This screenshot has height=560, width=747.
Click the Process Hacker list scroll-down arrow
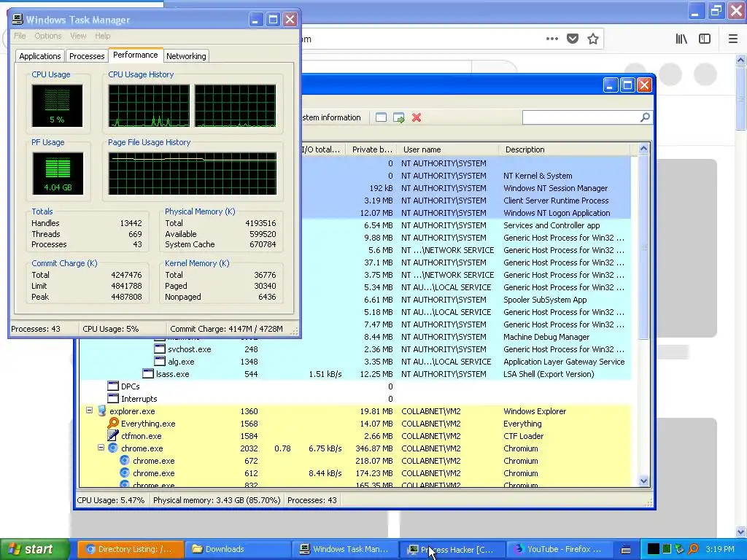643,481
